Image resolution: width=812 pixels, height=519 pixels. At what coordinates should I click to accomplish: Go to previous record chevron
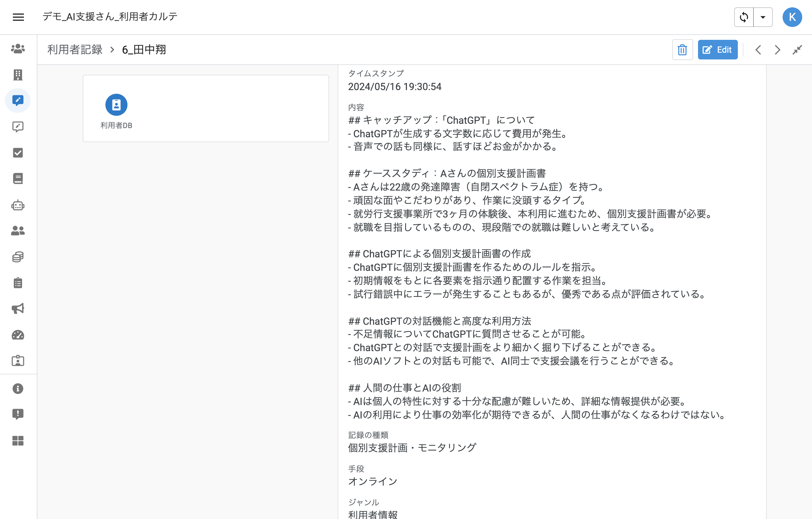(758, 50)
